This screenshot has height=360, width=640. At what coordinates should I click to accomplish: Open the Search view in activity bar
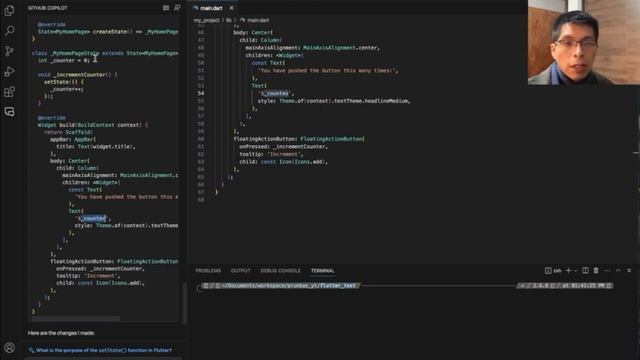(x=9, y=31)
